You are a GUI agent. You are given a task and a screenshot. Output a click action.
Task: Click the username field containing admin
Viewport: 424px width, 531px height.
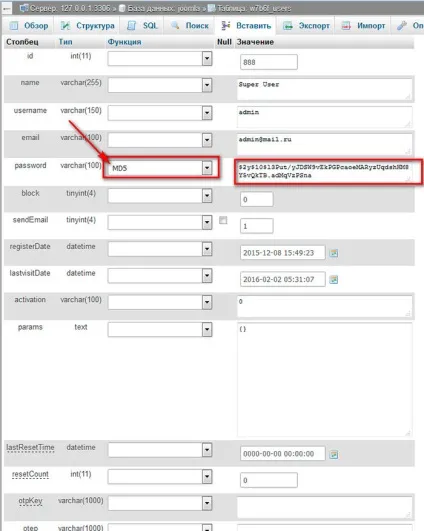click(x=325, y=117)
